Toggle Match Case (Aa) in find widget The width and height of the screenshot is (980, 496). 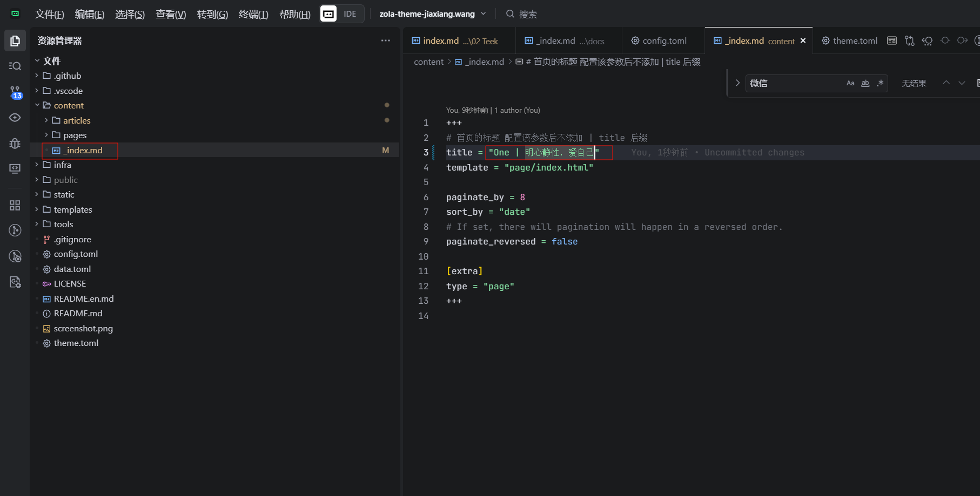click(850, 83)
